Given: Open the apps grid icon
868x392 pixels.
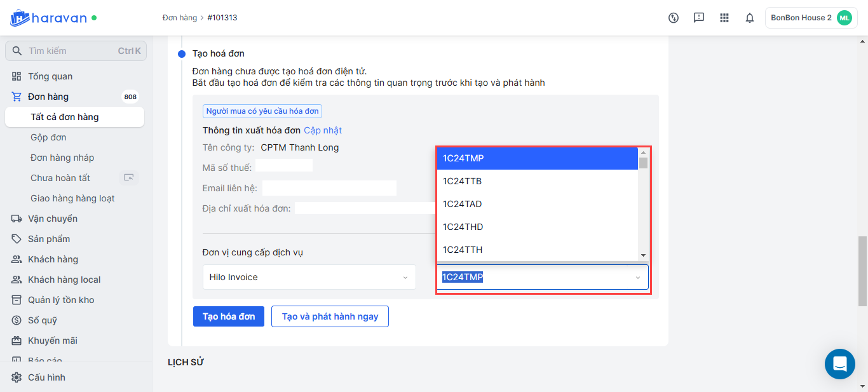Looking at the screenshot, I should coord(724,18).
